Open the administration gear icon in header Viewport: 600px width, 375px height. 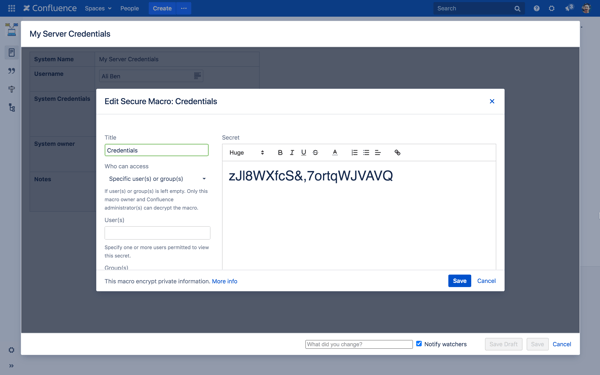coord(551,8)
